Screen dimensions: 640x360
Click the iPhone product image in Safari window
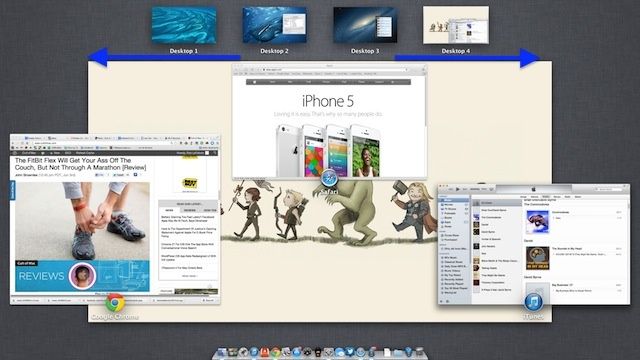(328, 151)
